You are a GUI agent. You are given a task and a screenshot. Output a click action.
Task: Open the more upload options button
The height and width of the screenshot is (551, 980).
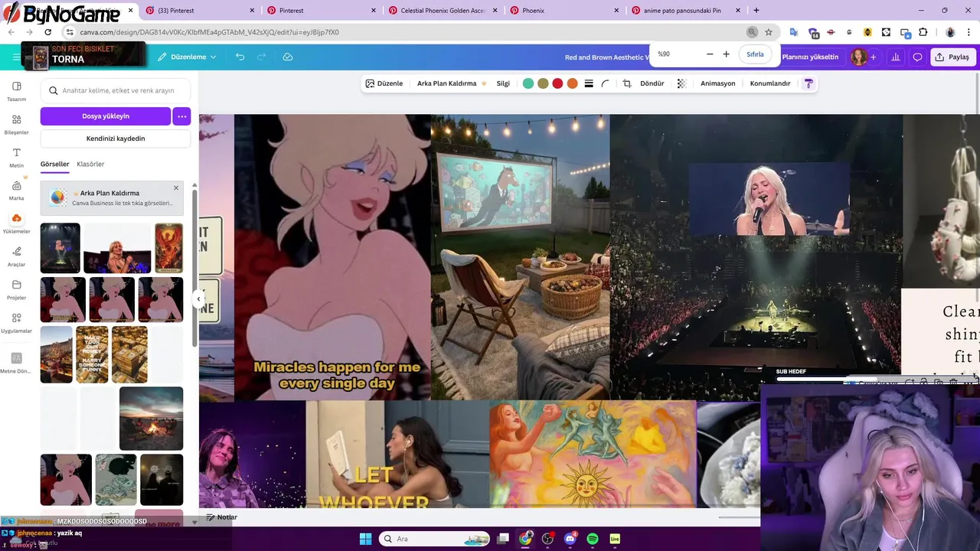[x=181, y=116]
